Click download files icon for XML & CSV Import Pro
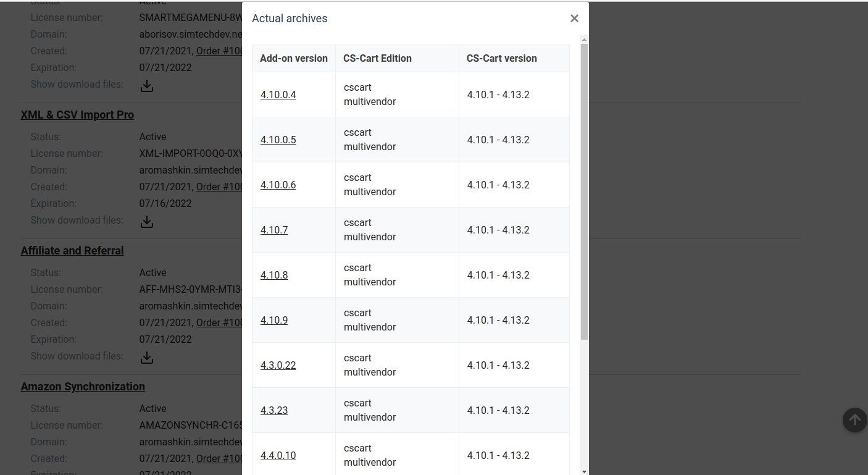 click(x=146, y=222)
